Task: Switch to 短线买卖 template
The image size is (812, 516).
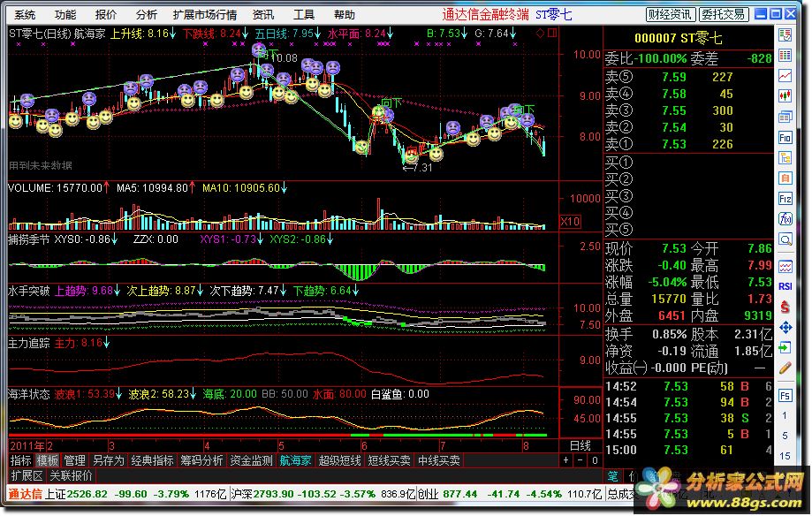Action: (x=389, y=460)
